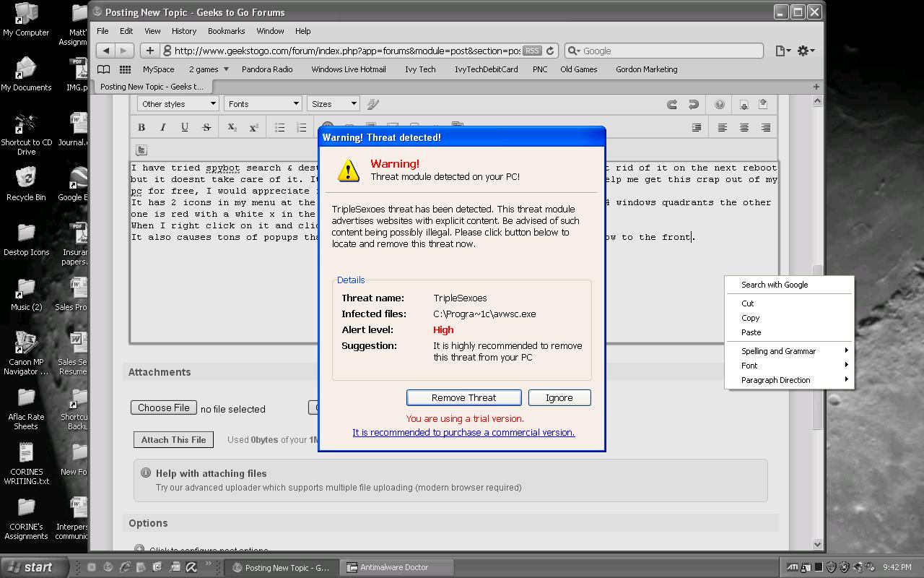Apply superscript formatting
Image resolution: width=924 pixels, height=578 pixels.
click(x=253, y=127)
